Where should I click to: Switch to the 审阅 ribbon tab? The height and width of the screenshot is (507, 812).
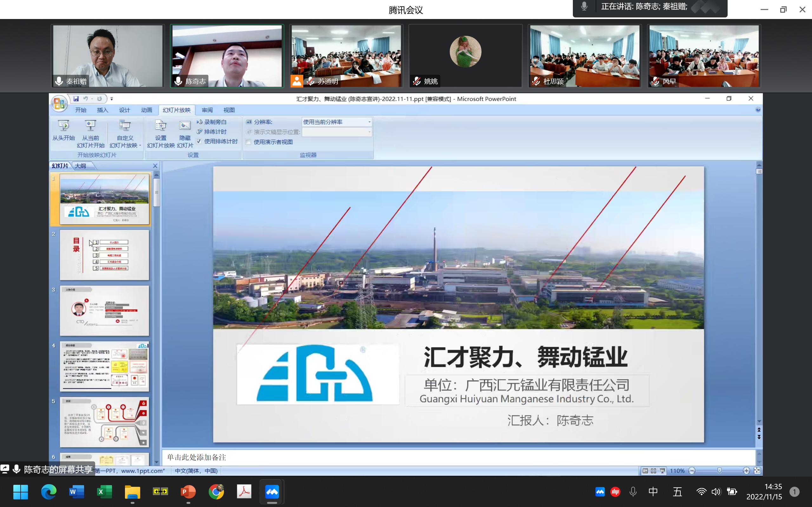tap(208, 110)
